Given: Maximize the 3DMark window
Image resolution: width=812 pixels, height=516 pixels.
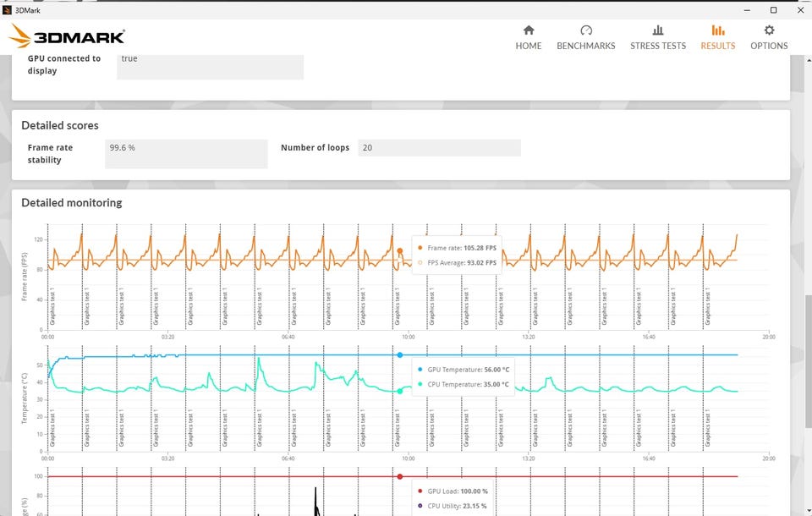Looking at the screenshot, I should tap(773, 10).
